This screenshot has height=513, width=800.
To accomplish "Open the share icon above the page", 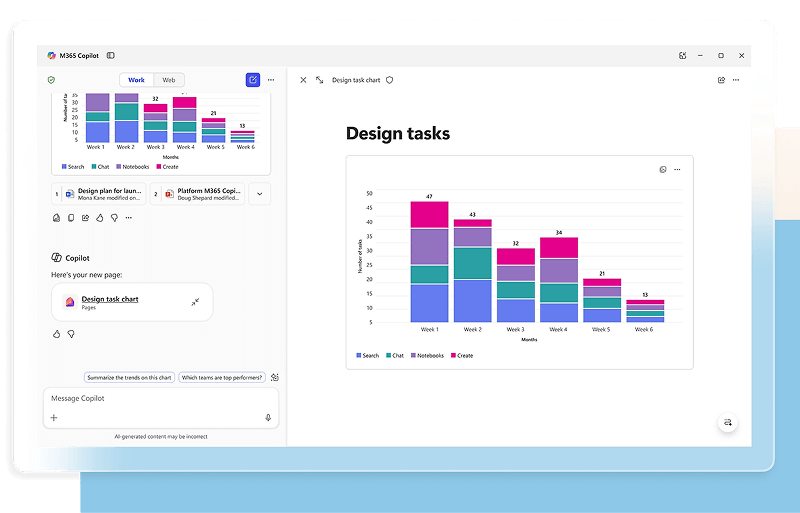I will 721,80.
